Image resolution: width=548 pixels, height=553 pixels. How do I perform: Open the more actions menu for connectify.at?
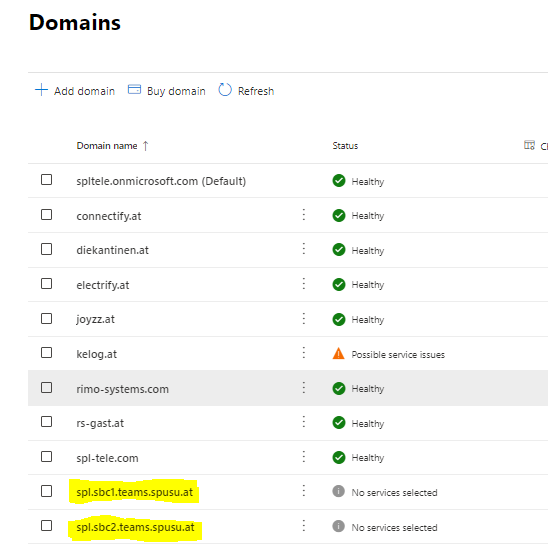(304, 215)
